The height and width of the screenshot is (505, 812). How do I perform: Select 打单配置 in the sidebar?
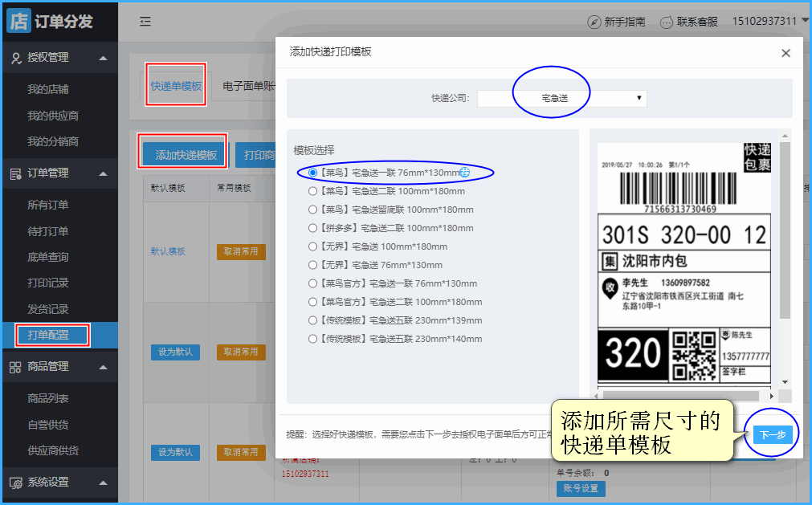click(x=48, y=335)
